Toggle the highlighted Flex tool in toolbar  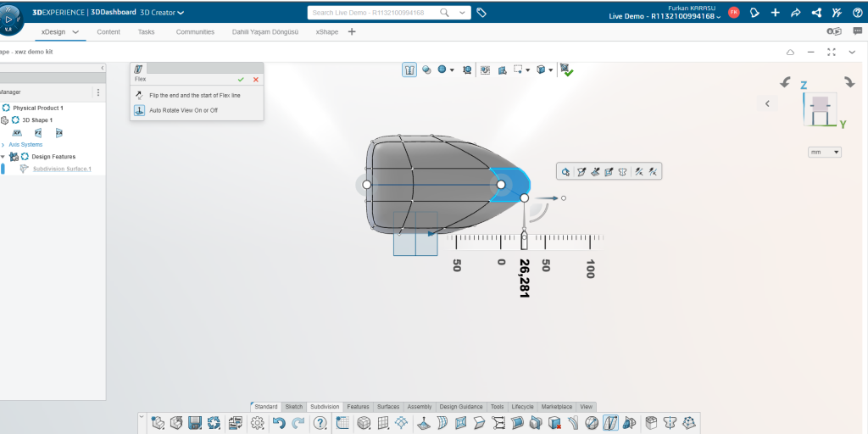click(x=610, y=422)
